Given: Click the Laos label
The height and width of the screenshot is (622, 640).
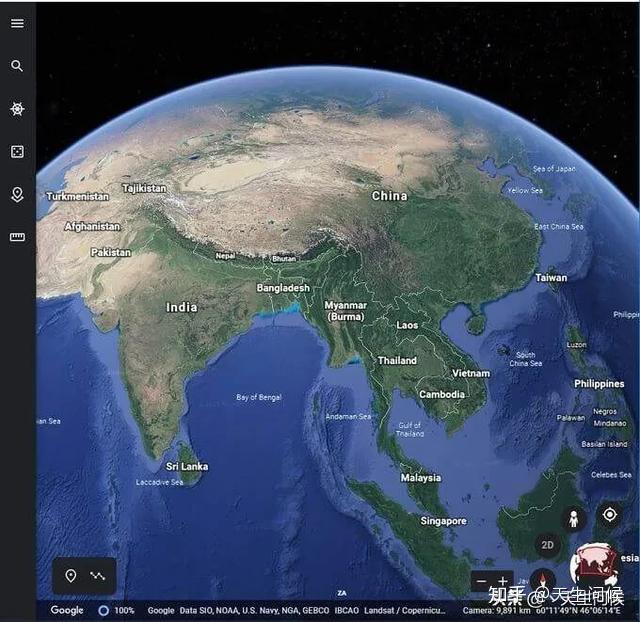Looking at the screenshot, I should point(407,325).
